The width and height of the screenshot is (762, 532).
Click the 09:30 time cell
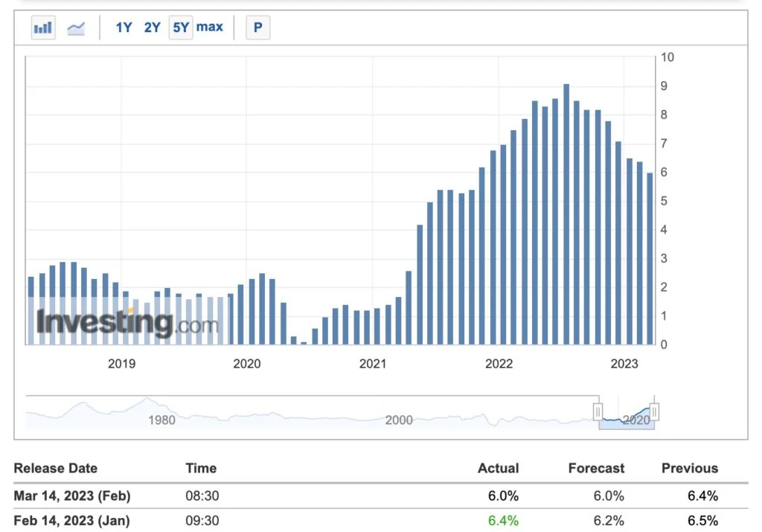[x=202, y=520]
